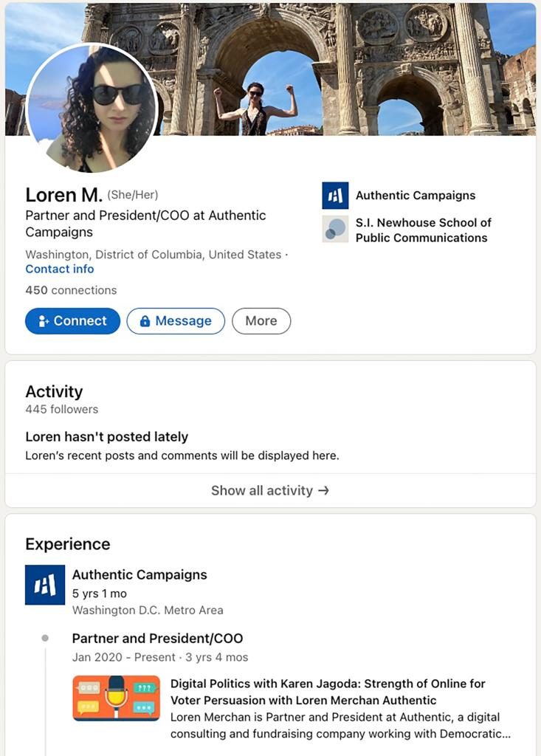This screenshot has width=541, height=756.
Task: Open the Digital Politics with Karen Jagoda title
Action: 328,692
